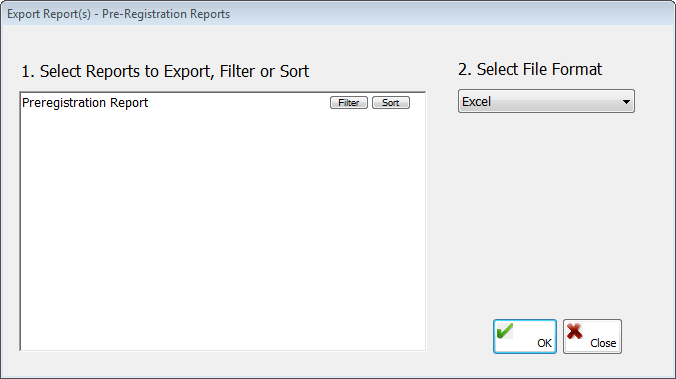Expand the file format dropdown arrow
Image resolution: width=676 pixels, height=379 pixels.
626,102
